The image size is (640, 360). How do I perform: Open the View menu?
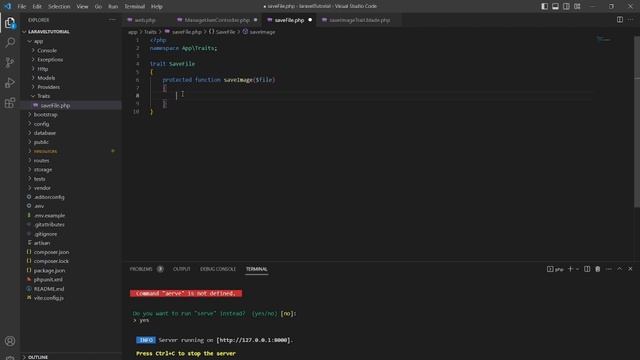pos(82,7)
